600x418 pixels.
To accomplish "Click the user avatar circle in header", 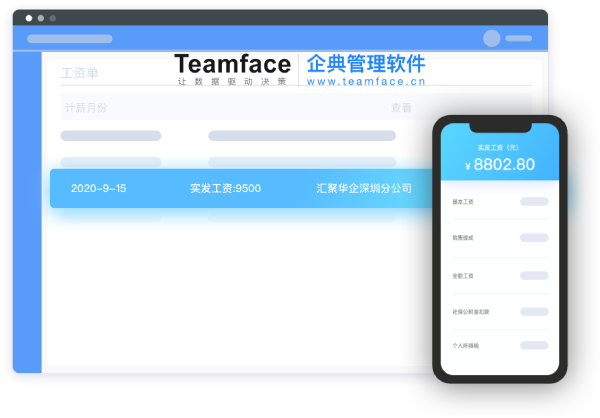I will coord(491,38).
